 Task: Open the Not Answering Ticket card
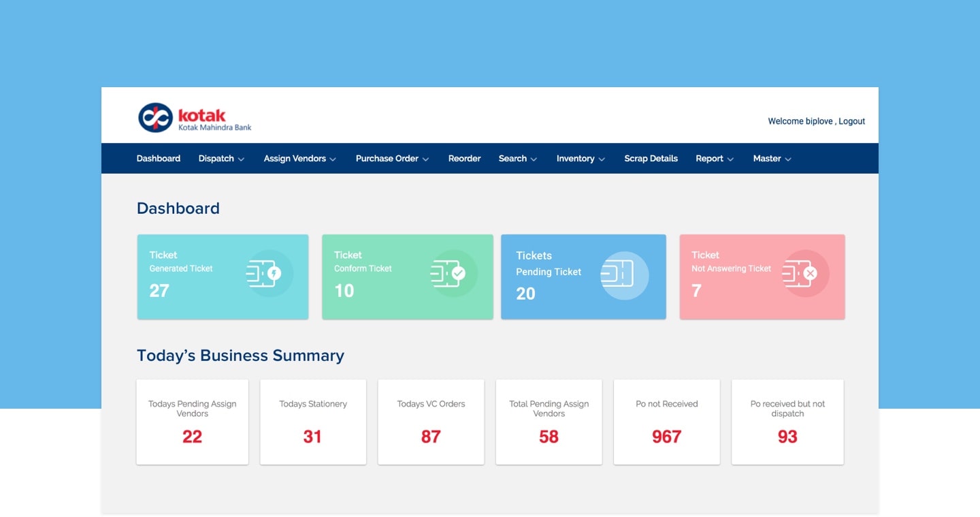(762, 277)
